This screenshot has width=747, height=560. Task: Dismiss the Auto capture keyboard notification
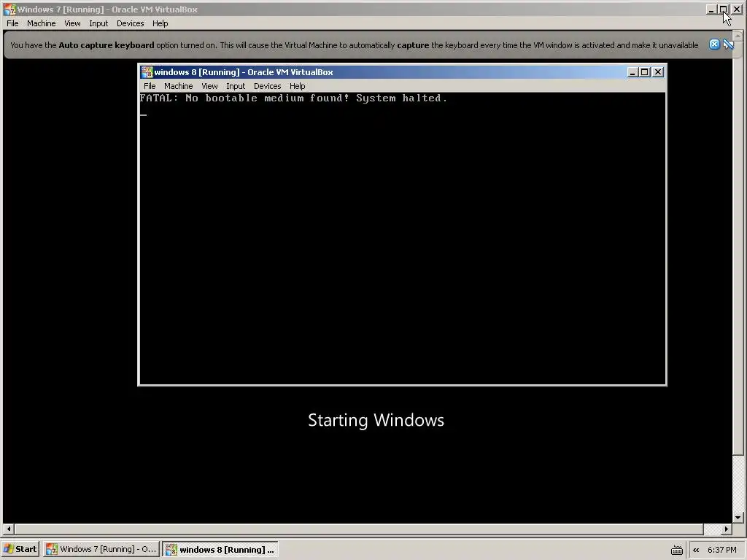click(x=714, y=44)
